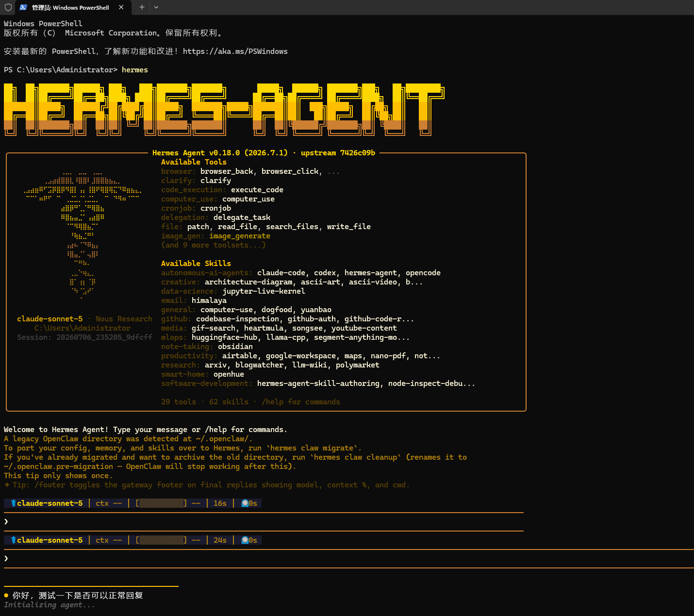Click the "blogwatcher" skill name

[259, 365]
